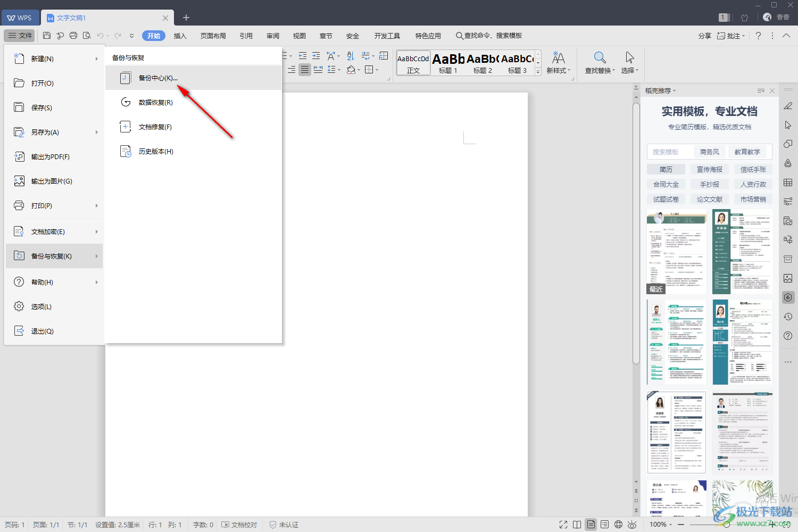
Task: Click the help question mark icon
Action: (x=758, y=36)
